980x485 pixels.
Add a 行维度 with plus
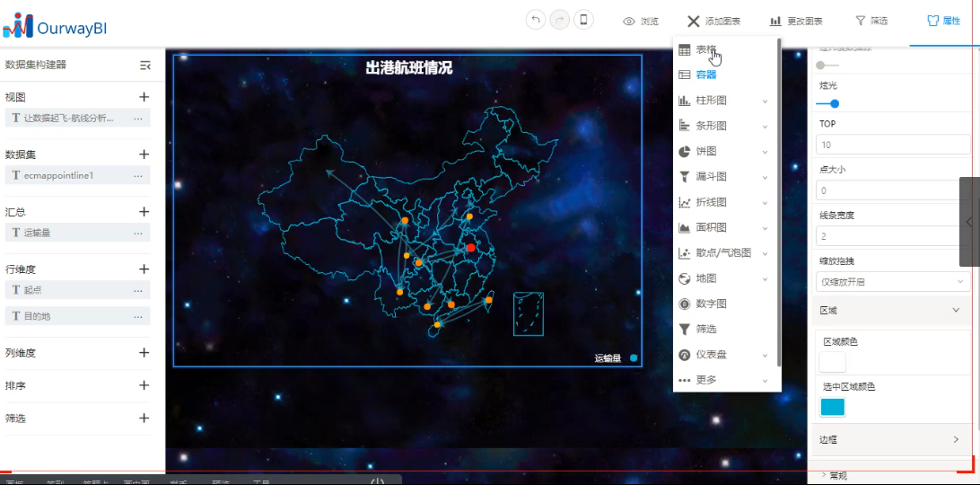(144, 269)
